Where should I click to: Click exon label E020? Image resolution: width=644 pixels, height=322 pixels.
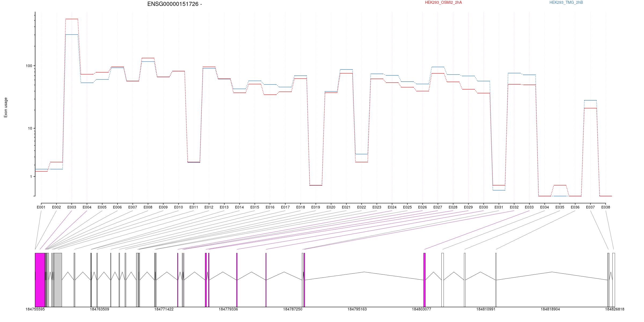(331, 207)
